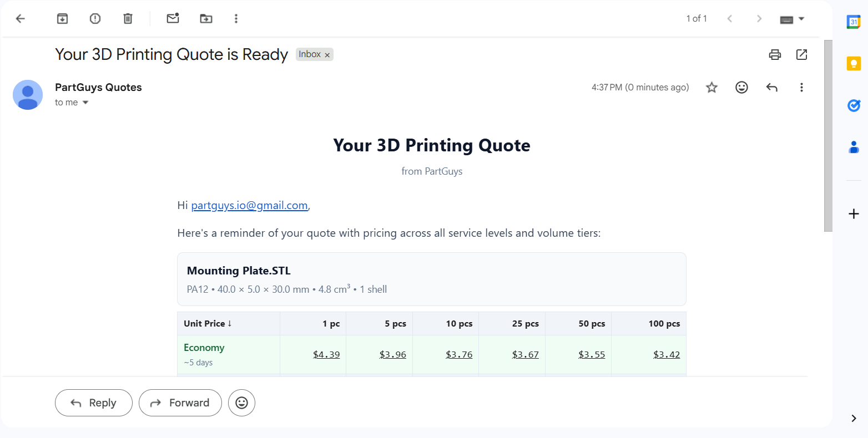Delete this email with trash icon
The height and width of the screenshot is (438, 868).
coord(128,19)
